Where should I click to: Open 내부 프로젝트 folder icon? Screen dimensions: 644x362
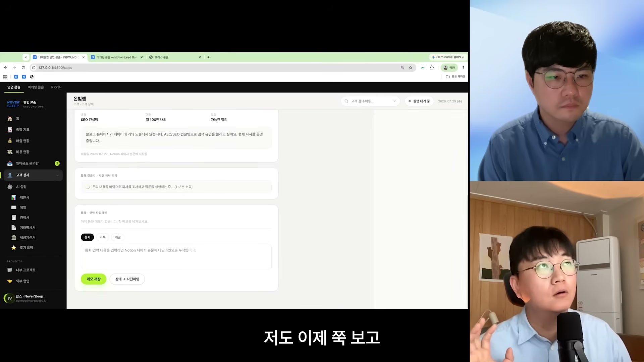(x=10, y=270)
